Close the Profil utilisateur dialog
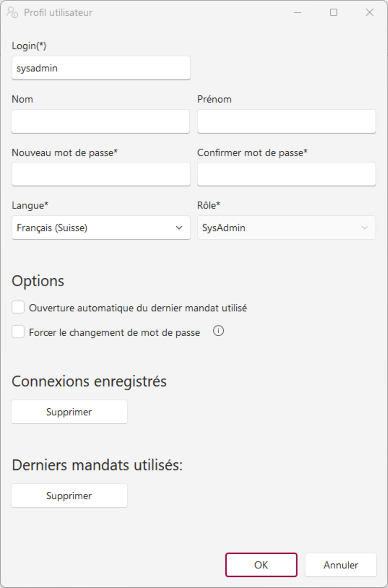 point(370,13)
